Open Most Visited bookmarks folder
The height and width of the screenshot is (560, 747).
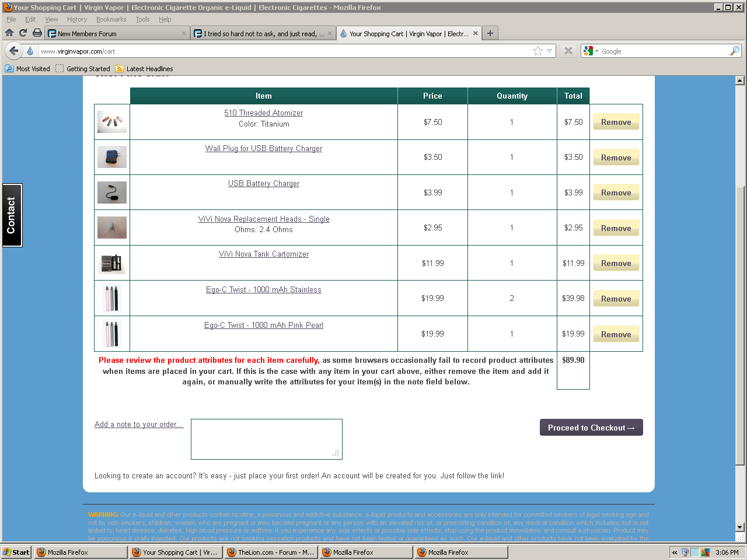(27, 68)
